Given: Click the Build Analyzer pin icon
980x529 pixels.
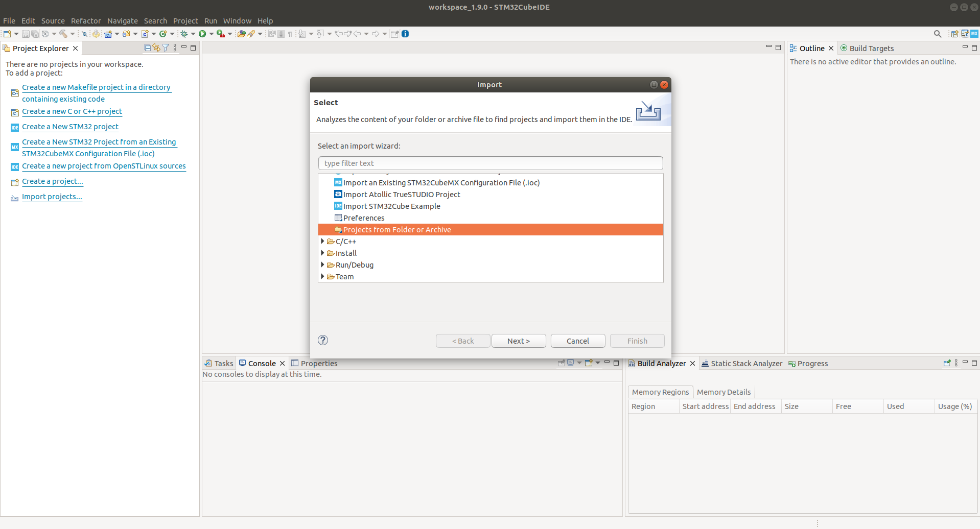Looking at the screenshot, I should [947, 363].
